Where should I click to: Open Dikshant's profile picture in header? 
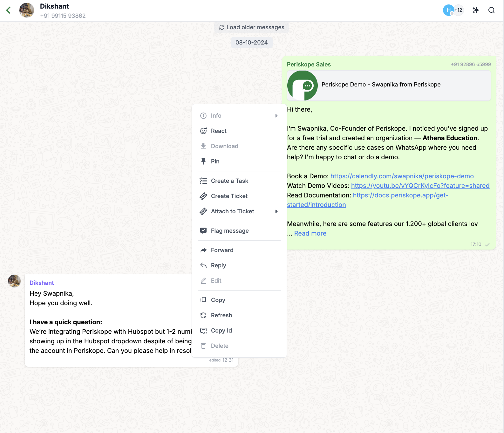27,10
